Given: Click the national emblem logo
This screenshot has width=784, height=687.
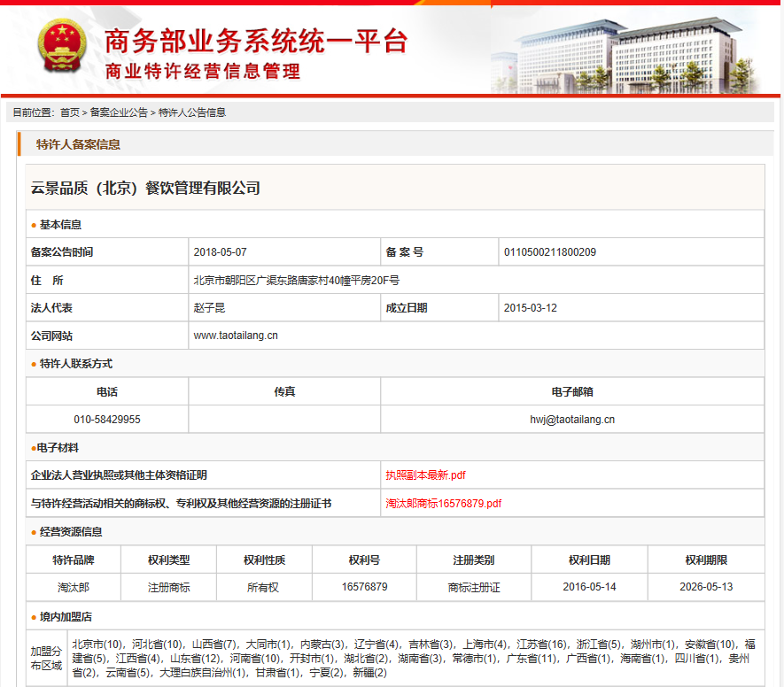Looking at the screenshot, I should 62,46.
